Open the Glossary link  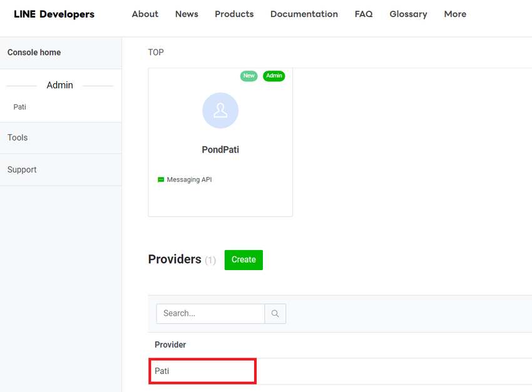(x=408, y=14)
